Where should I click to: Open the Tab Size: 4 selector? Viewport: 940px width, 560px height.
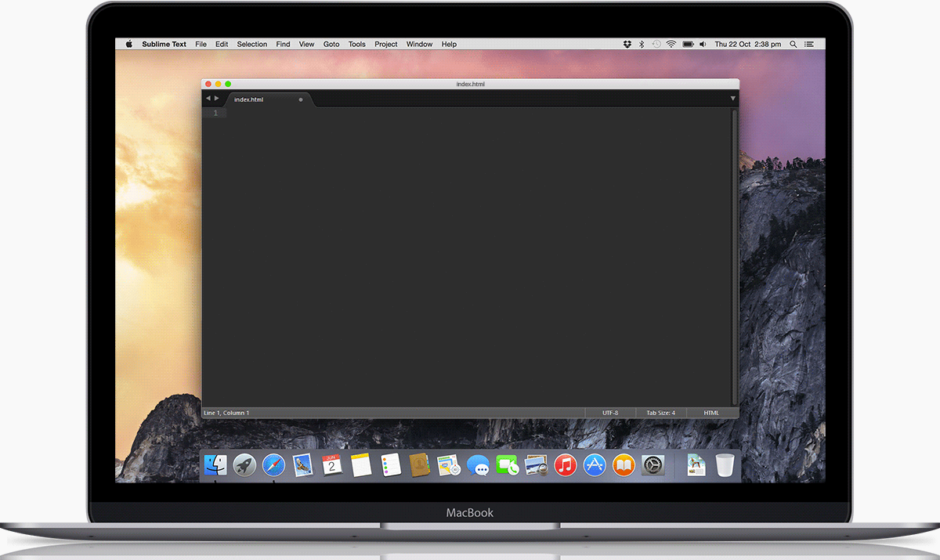coord(660,413)
